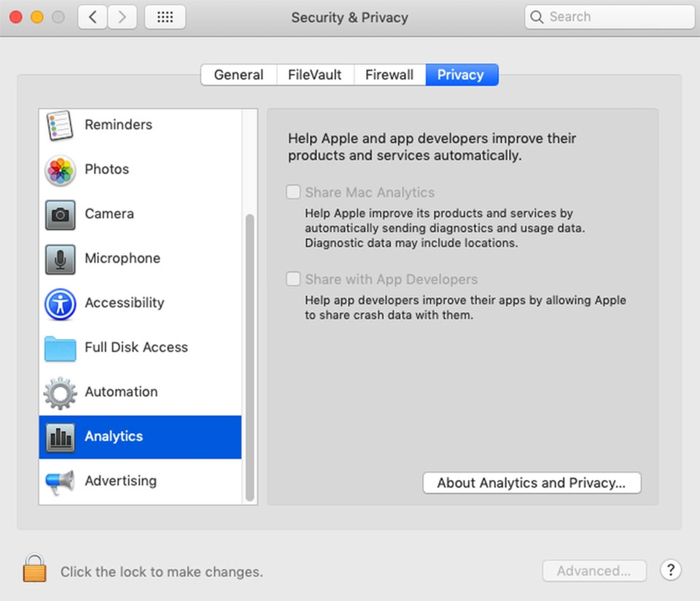Go forward with the right chevron
Screen dimensions: 700x601
click(122, 17)
